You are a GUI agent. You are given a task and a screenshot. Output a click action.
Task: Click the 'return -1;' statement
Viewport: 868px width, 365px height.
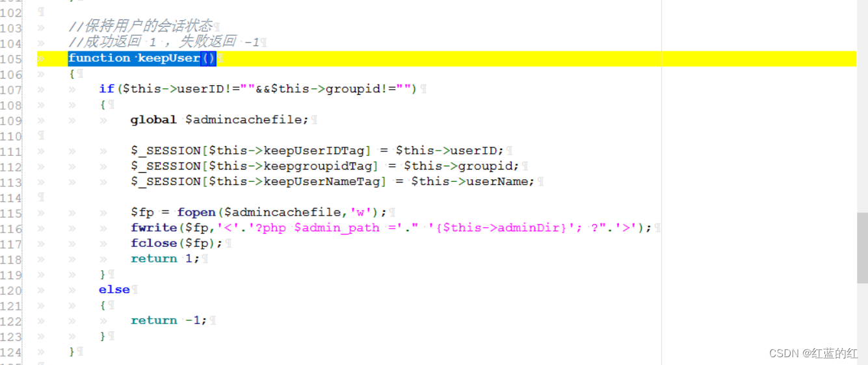pyautogui.click(x=169, y=320)
